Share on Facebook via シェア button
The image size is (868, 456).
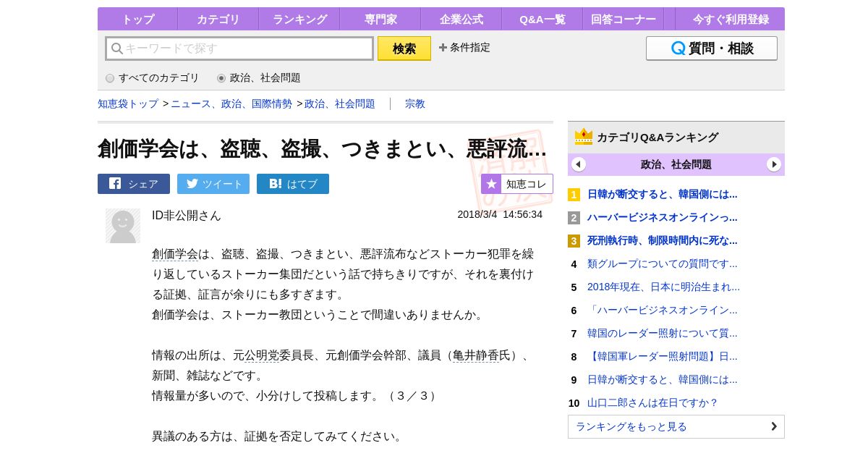[x=134, y=184]
